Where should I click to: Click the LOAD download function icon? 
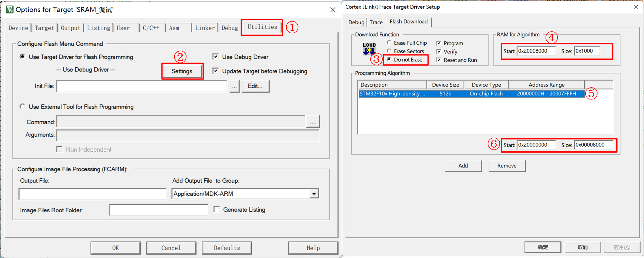pyautogui.click(x=369, y=49)
